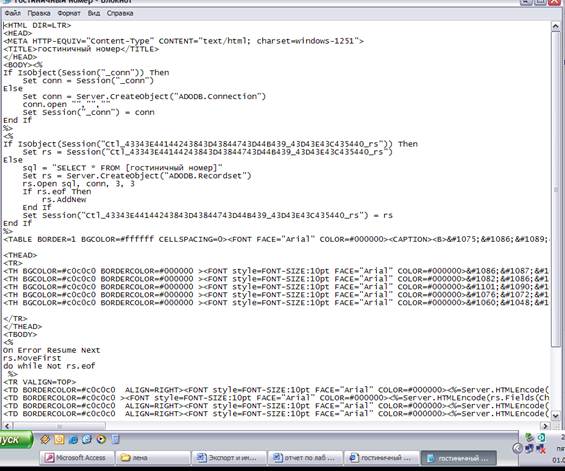Click the vertical scrollbar thumb

pos(555,188)
